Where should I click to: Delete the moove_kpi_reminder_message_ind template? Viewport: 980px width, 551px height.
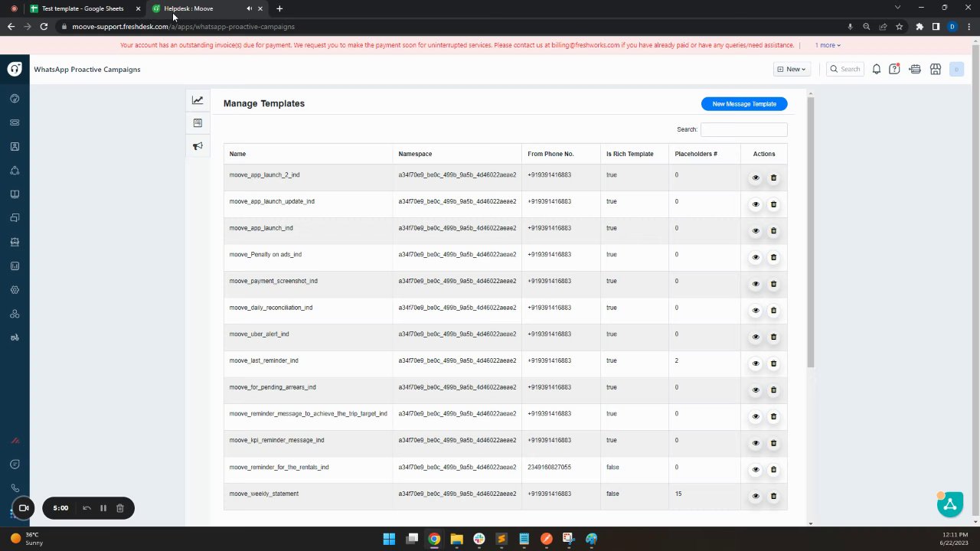click(x=773, y=443)
